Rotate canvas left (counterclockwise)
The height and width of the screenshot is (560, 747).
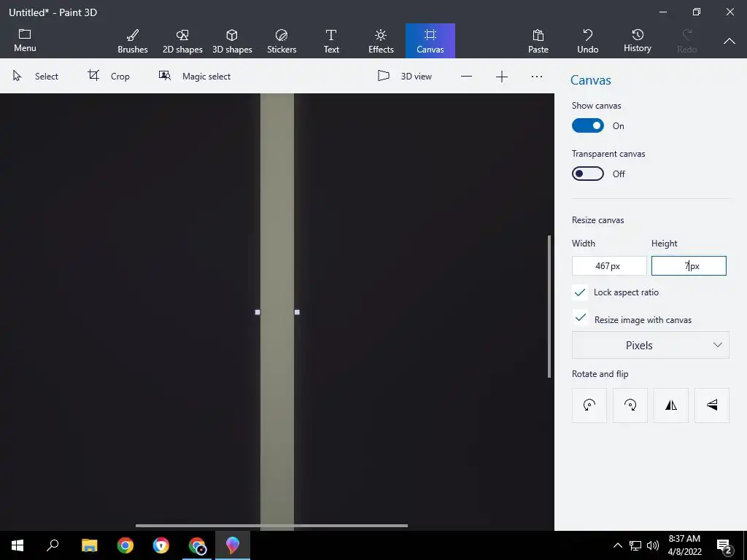point(589,405)
